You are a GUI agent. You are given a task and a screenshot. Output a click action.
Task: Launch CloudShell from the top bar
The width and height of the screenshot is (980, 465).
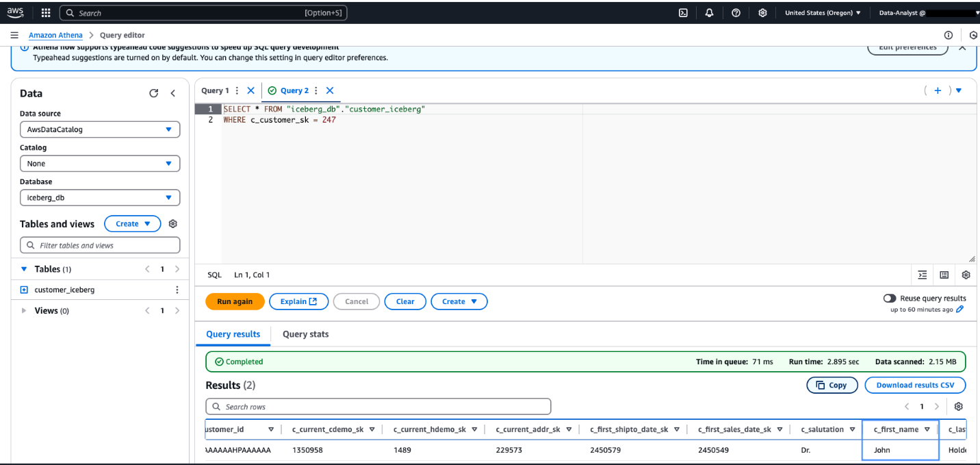pyautogui.click(x=683, y=12)
